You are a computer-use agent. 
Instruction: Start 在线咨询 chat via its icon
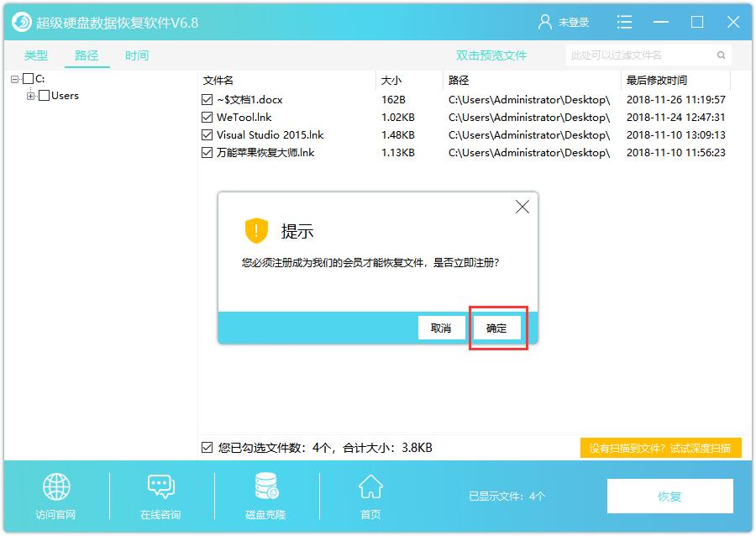pyautogui.click(x=160, y=487)
